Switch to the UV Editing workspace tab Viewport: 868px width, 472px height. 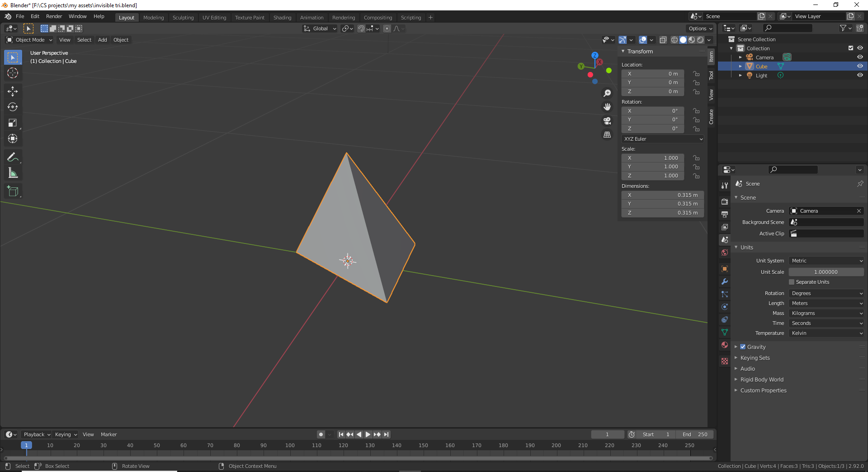[x=214, y=18]
